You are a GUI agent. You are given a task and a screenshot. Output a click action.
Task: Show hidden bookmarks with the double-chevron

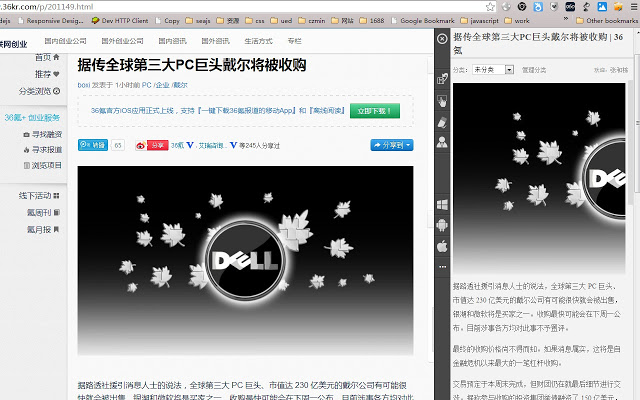click(566, 19)
